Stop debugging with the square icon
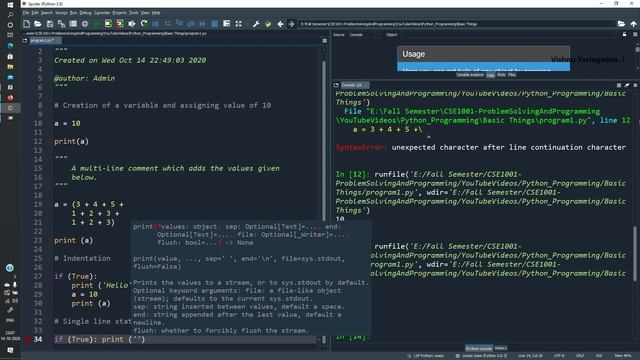 point(214,24)
